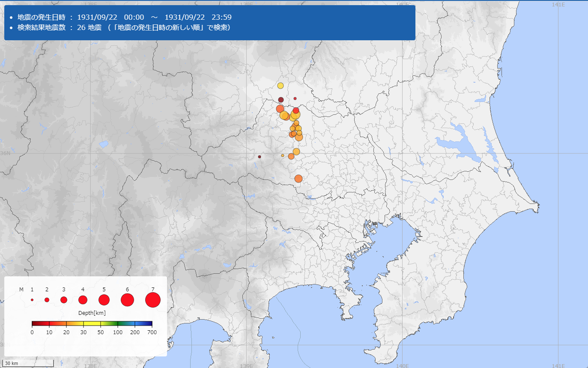
Task: Click the Depth[km] legend label
Action: point(92,313)
